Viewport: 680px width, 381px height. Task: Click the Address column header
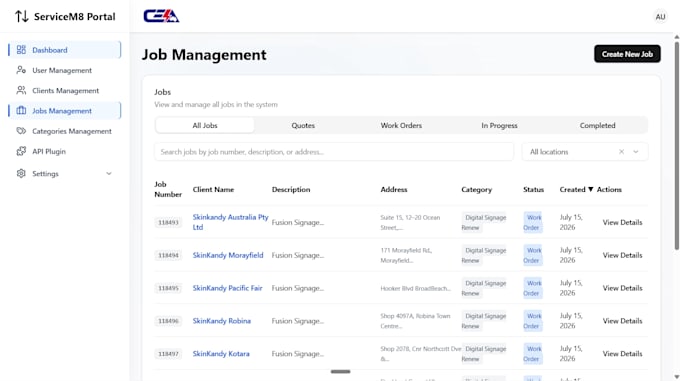tap(394, 189)
